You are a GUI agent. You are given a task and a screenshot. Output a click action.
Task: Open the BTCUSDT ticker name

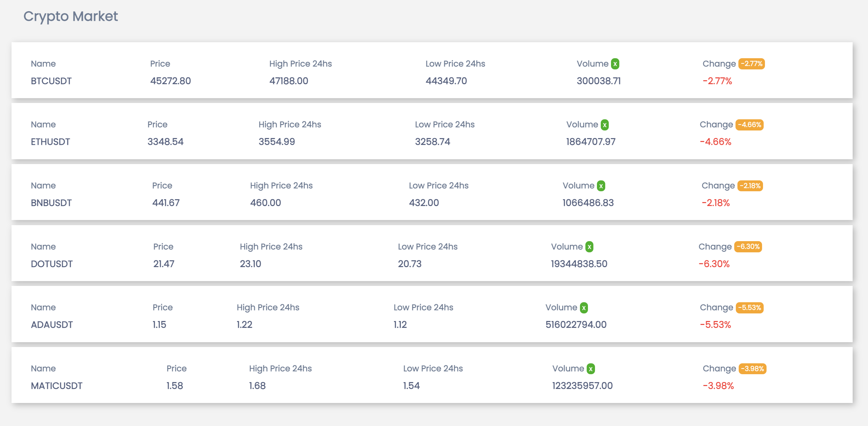click(51, 81)
